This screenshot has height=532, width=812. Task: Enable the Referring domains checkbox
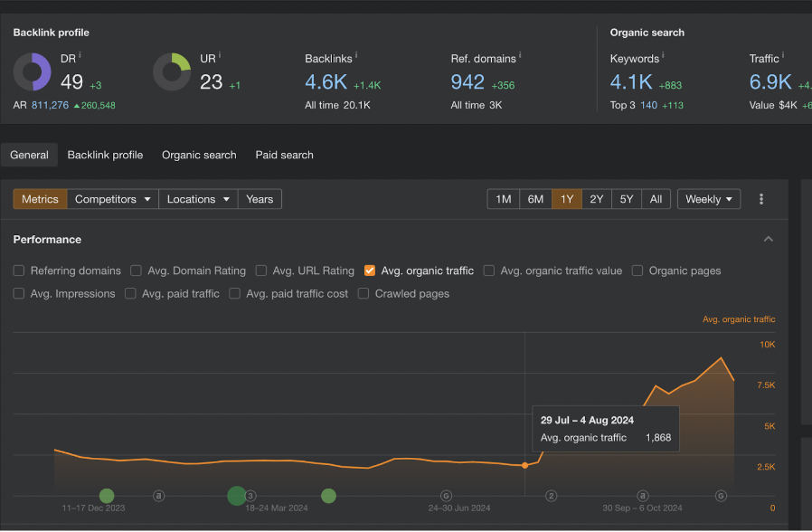19,271
